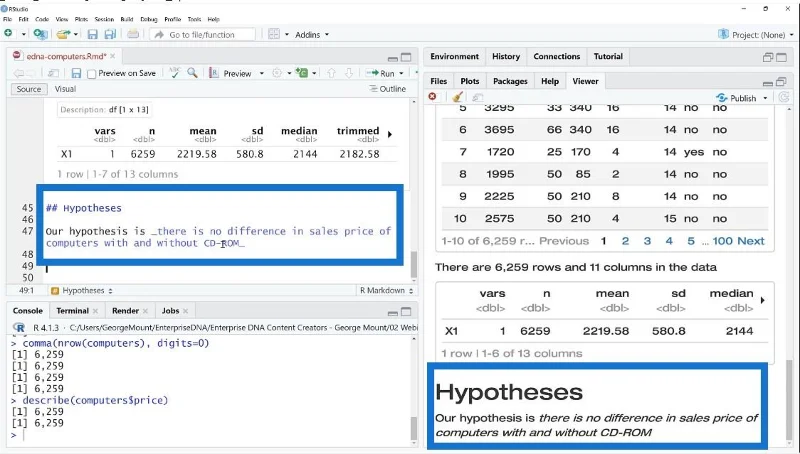Image resolution: width=800 pixels, height=454 pixels.
Task: Go to page 2 of data table
Action: (625, 241)
